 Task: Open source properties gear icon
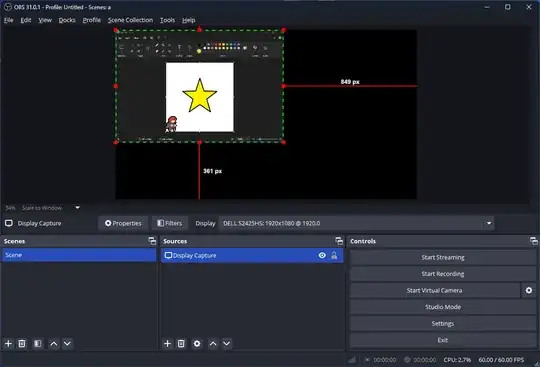[197, 344]
